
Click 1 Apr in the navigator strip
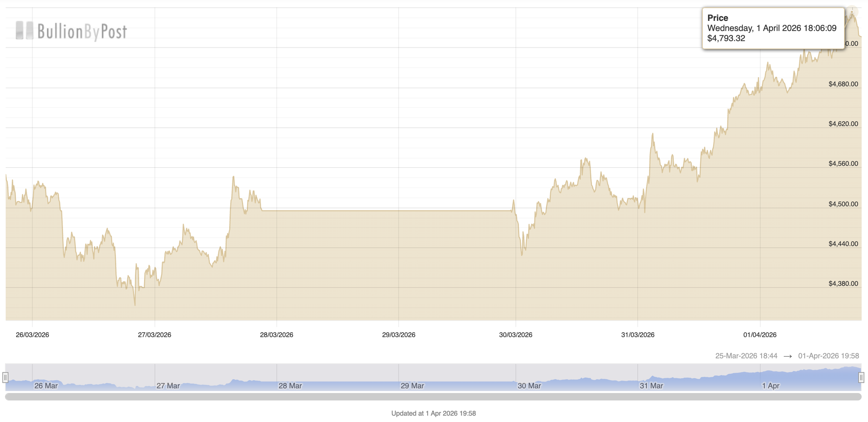tap(770, 386)
